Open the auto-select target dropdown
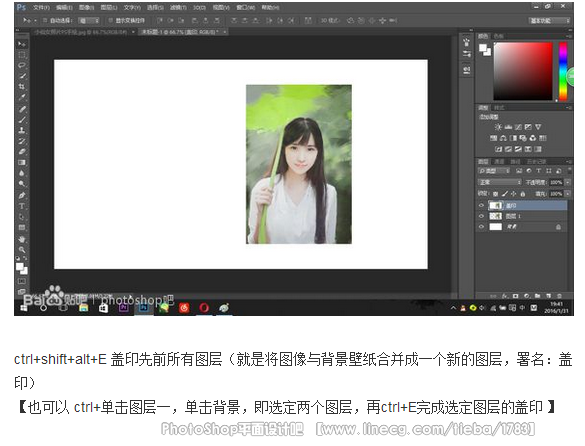585x446 pixels. point(89,21)
